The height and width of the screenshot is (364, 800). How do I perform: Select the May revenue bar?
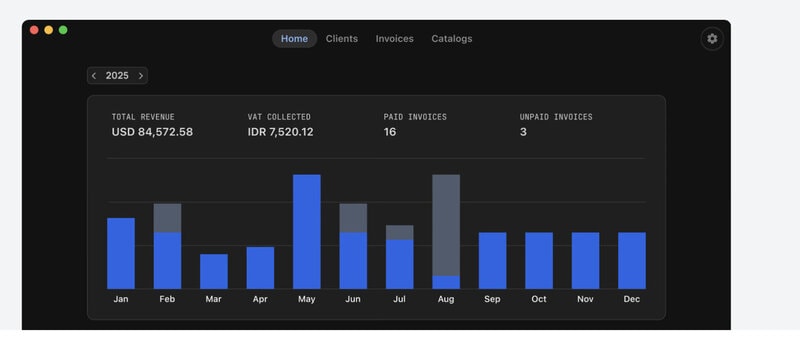pyautogui.click(x=307, y=232)
